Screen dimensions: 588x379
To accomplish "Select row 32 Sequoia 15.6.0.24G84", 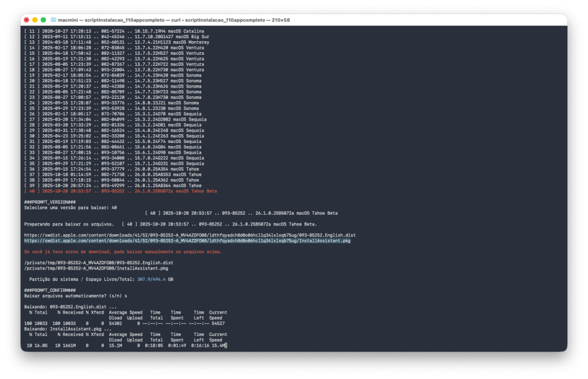I will click(113, 147).
